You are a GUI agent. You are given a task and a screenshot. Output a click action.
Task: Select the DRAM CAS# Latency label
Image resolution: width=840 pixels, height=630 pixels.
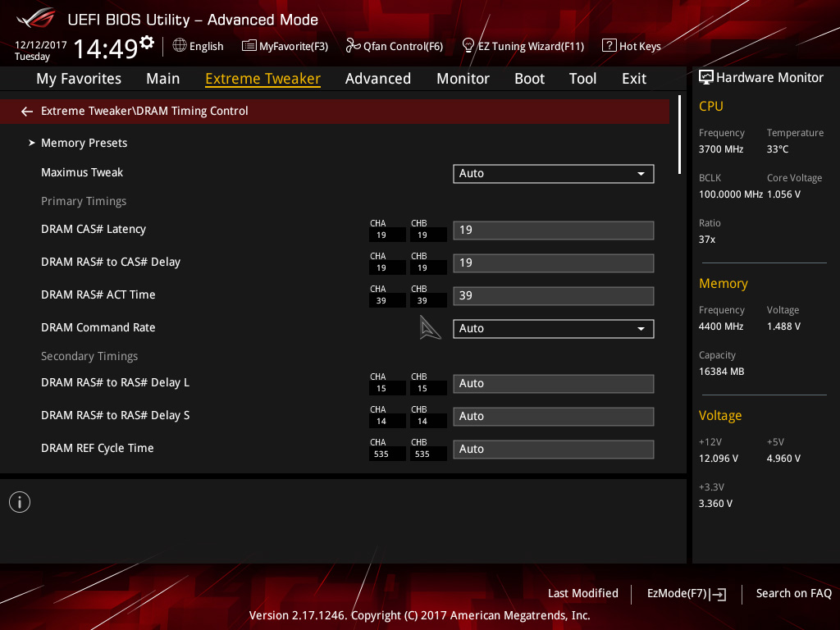coord(94,230)
